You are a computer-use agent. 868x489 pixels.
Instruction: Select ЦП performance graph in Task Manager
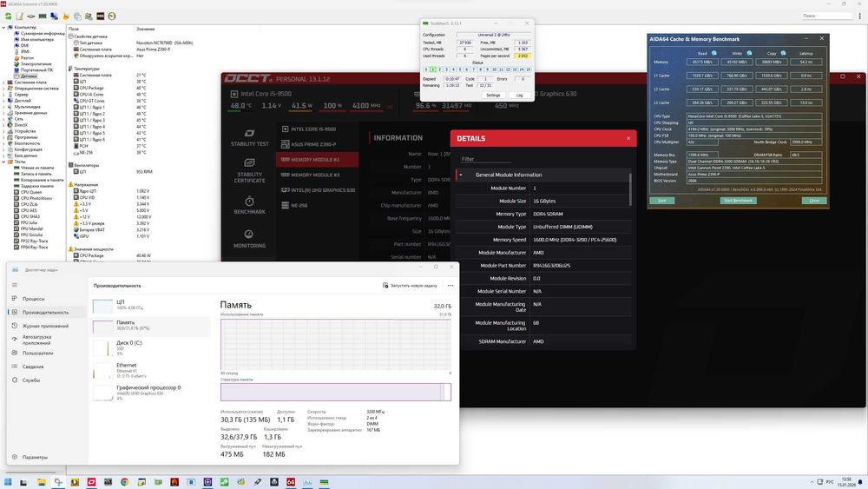[150, 305]
